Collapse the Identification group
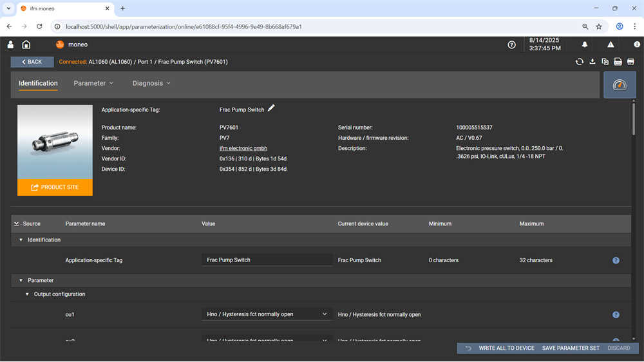This screenshot has height=362, width=644. (x=21, y=240)
